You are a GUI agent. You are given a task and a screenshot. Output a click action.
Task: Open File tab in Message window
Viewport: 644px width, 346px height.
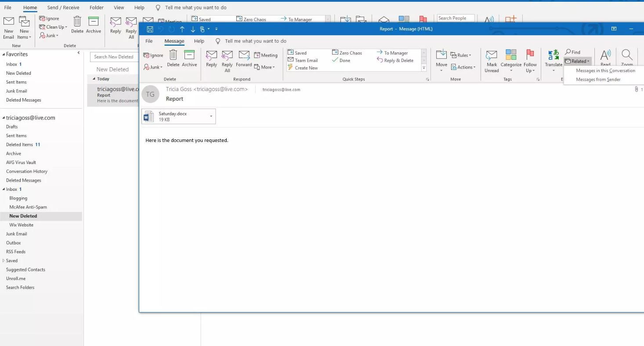[x=149, y=41]
